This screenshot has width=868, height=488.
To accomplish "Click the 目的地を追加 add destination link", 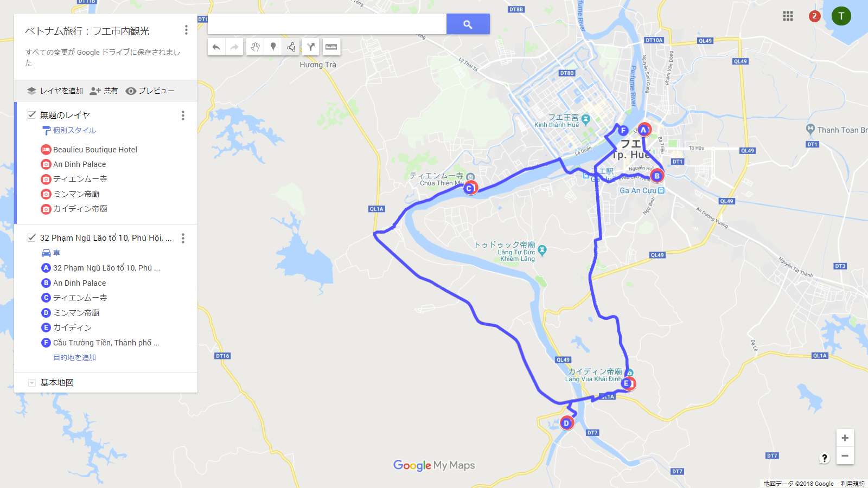I will tap(74, 357).
